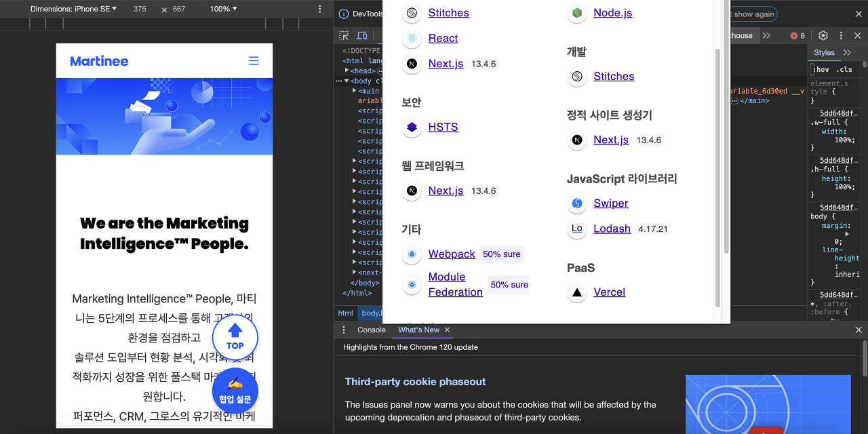This screenshot has width=868, height=434.
Task: Expand the <main> node in DOM tree
Action: click(x=355, y=91)
